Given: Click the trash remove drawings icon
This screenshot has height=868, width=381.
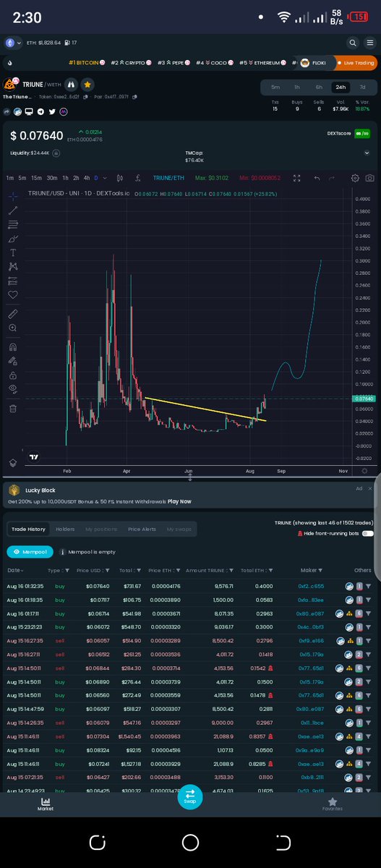Looking at the screenshot, I should coord(13,409).
